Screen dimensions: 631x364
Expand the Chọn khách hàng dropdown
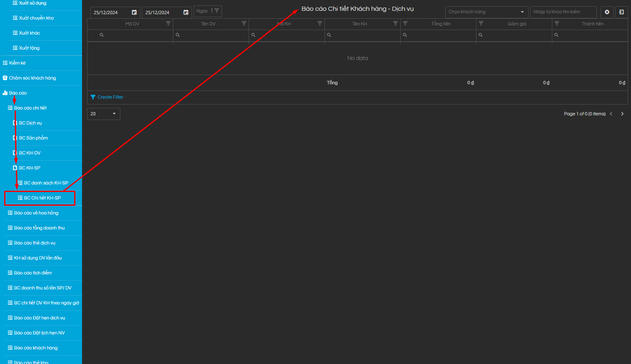(522, 12)
